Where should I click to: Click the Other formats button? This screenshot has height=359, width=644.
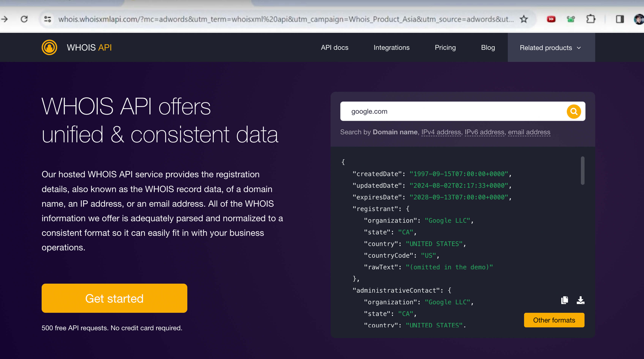pyautogui.click(x=554, y=320)
